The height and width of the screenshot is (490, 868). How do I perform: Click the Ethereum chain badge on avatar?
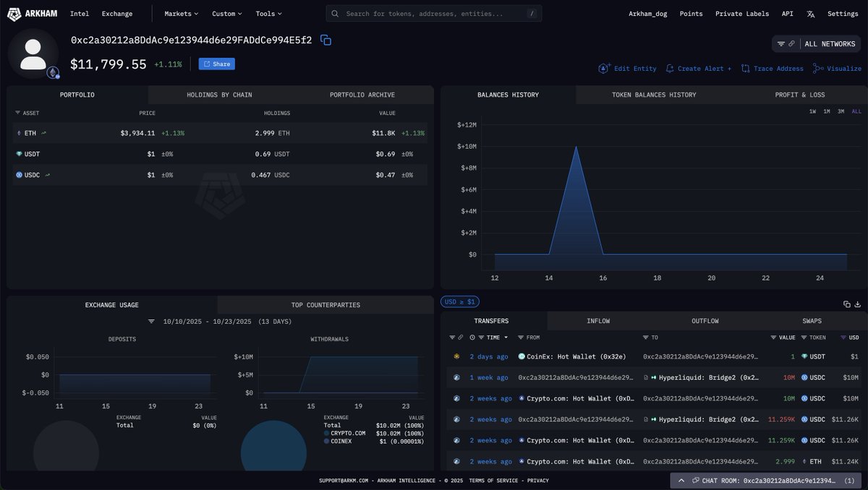(x=53, y=72)
